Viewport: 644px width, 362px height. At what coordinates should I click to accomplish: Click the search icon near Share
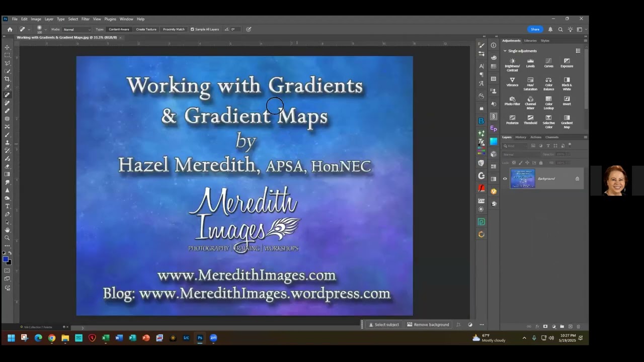pos(560,29)
